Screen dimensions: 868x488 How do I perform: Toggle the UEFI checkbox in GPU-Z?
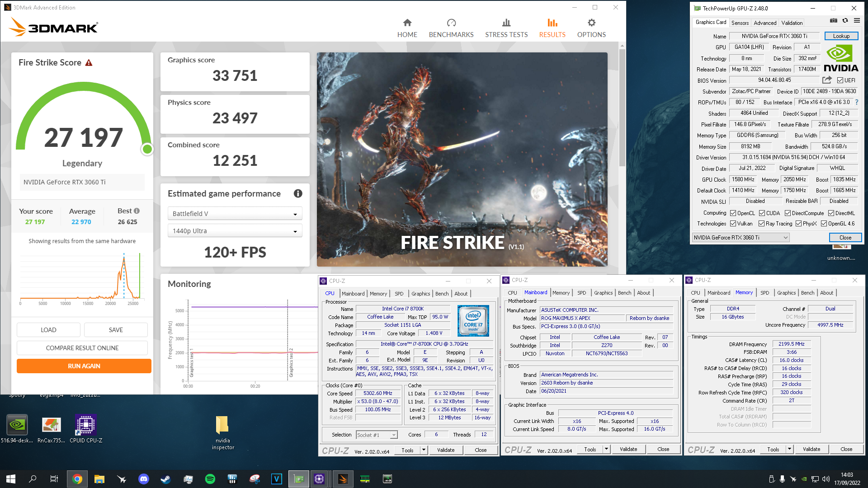click(840, 80)
